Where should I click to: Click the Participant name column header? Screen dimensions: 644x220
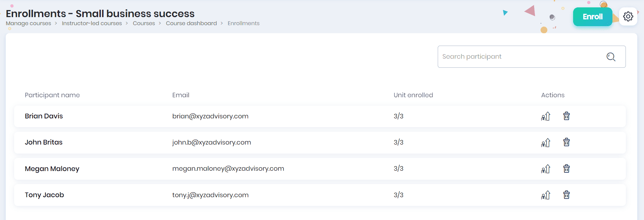tap(52, 95)
